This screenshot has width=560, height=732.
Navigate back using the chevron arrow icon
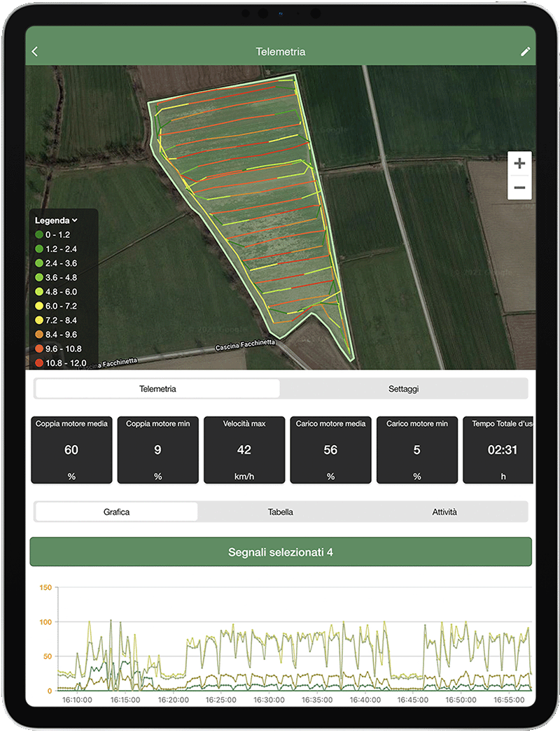tap(35, 50)
